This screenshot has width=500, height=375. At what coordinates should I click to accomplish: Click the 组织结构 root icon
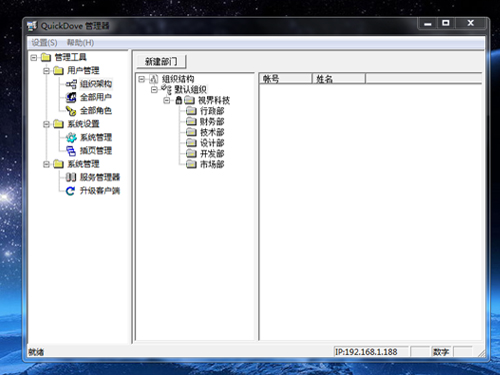153,79
